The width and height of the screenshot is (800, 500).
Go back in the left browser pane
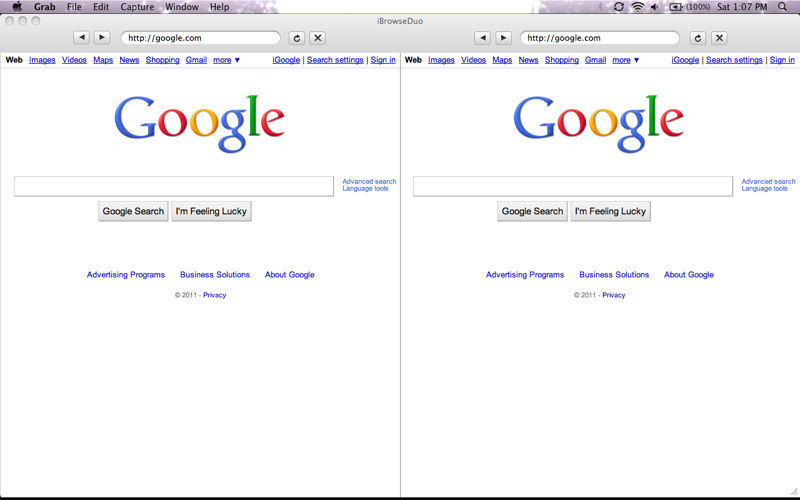(82, 37)
